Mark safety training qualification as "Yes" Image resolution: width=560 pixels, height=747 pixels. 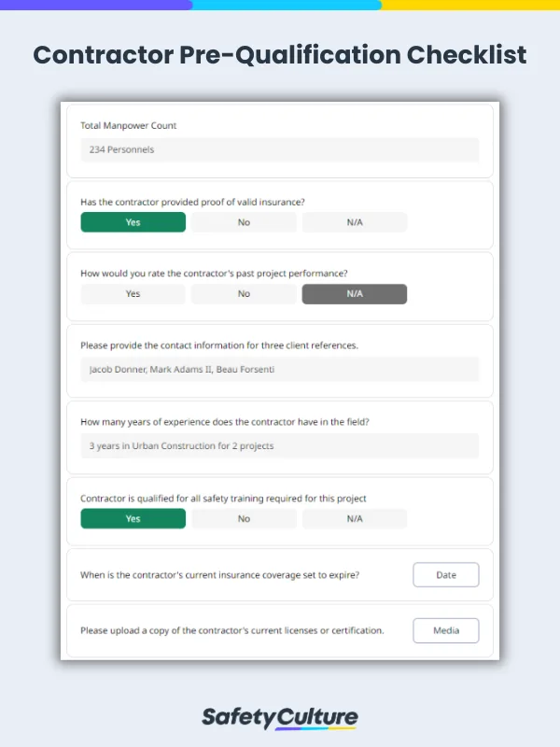tap(133, 518)
